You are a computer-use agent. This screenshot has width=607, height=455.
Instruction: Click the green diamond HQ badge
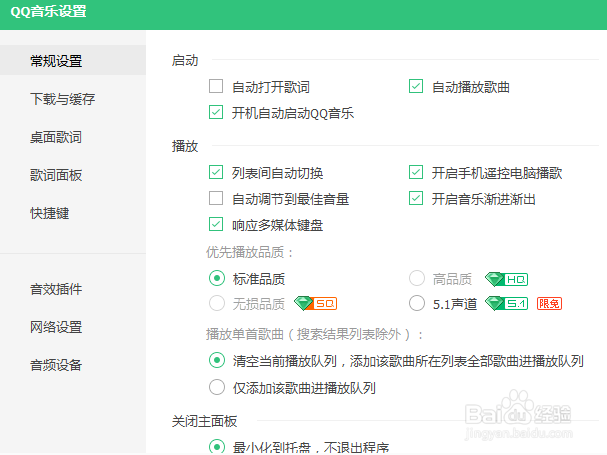(506, 279)
